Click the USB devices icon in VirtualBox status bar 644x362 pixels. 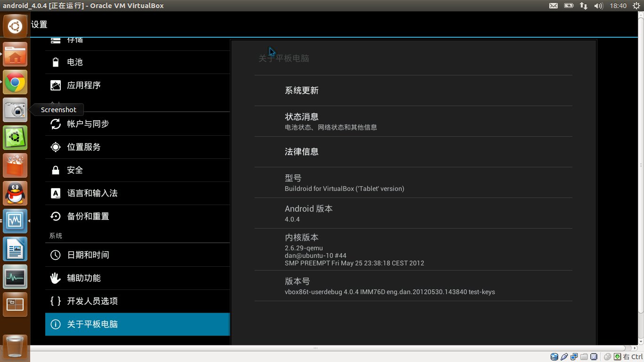(564, 357)
